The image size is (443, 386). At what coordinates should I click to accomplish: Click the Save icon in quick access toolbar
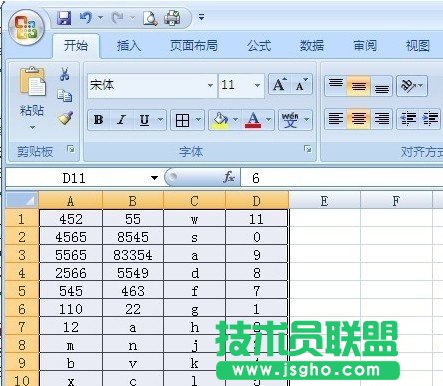[x=64, y=18]
